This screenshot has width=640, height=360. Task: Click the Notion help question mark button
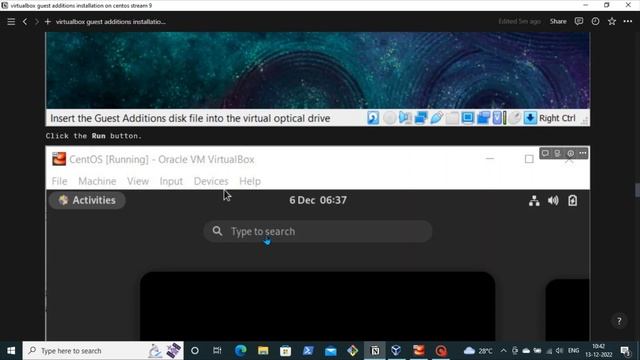pos(619,321)
